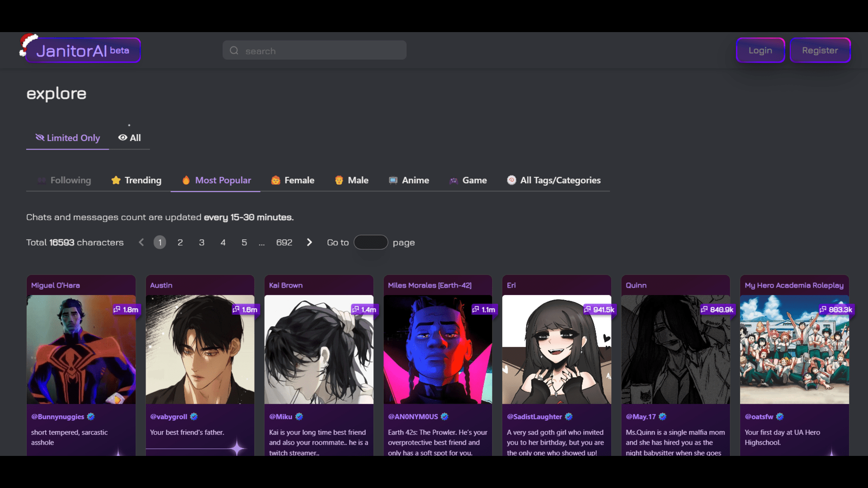Expand to page 692 navigation
Viewport: 868px width, 488px height.
(284, 242)
